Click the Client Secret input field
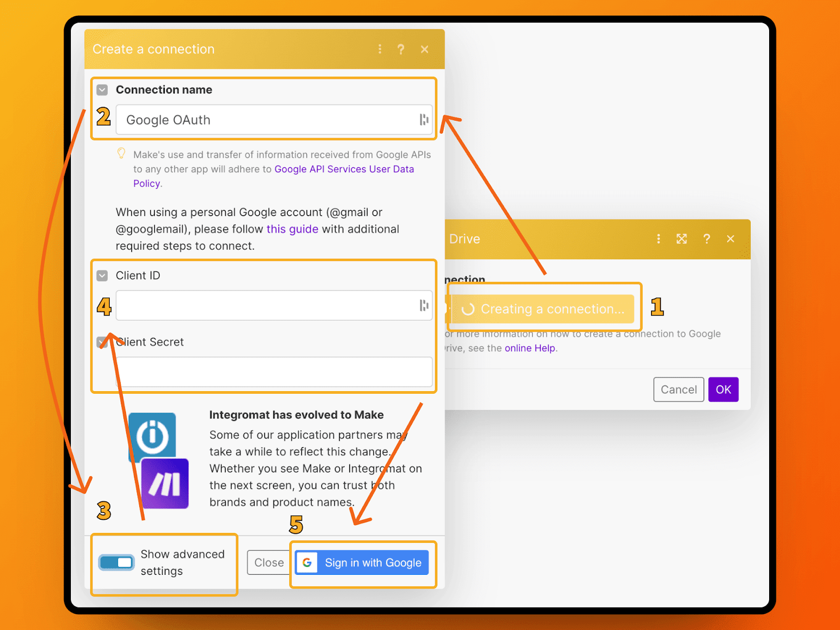Image resolution: width=840 pixels, height=630 pixels. (x=274, y=372)
